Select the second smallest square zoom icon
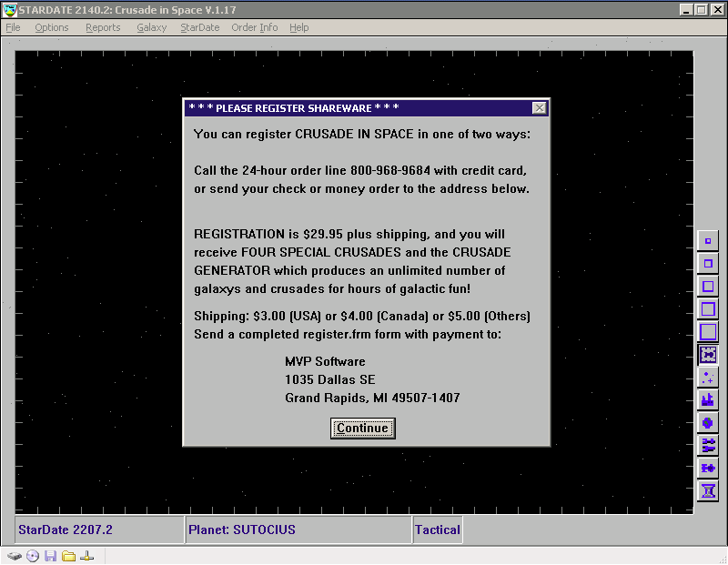 pos(708,264)
